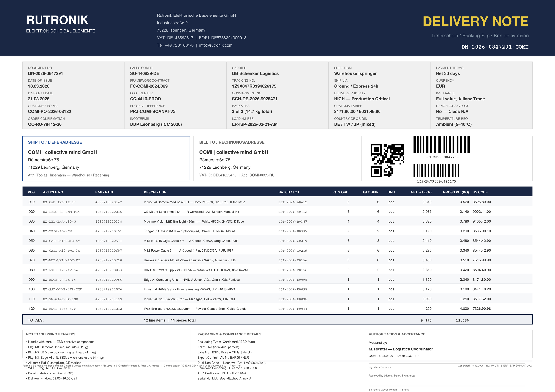Click the BILL TO / RECHNUNGSADRESSE heading
The height and width of the screenshot is (392, 555).
click(x=232, y=142)
